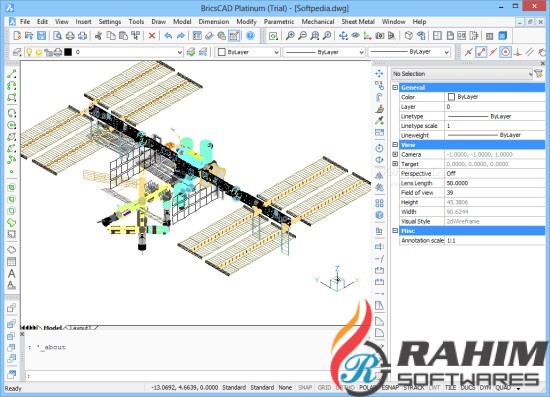Switch to the Model tab
The width and height of the screenshot is (550, 397).
[53, 328]
